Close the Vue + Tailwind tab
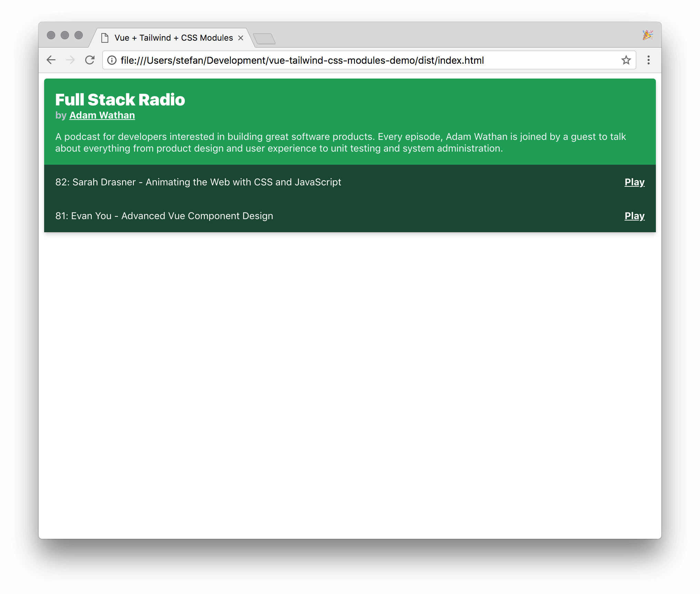This screenshot has width=700, height=594. pyautogui.click(x=241, y=38)
